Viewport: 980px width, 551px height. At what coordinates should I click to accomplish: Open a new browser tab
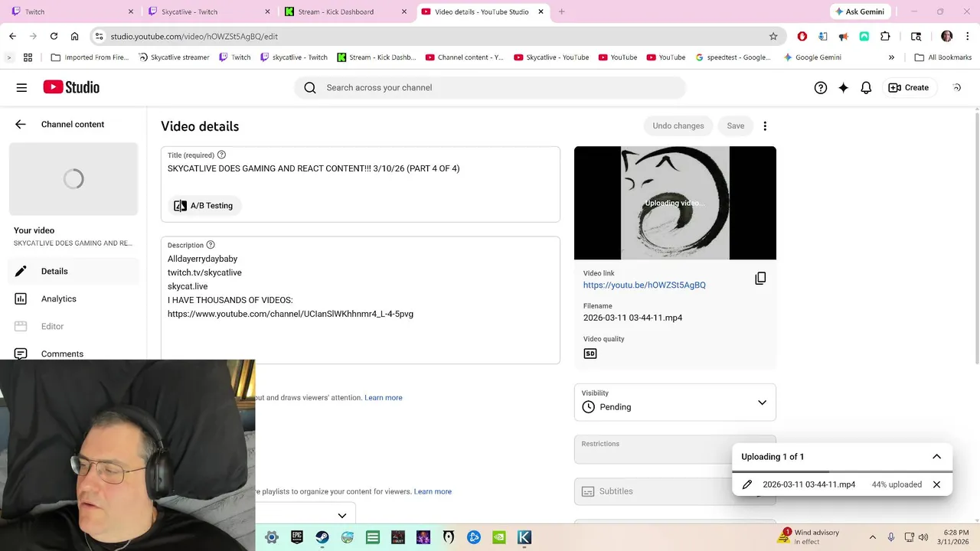tap(561, 11)
